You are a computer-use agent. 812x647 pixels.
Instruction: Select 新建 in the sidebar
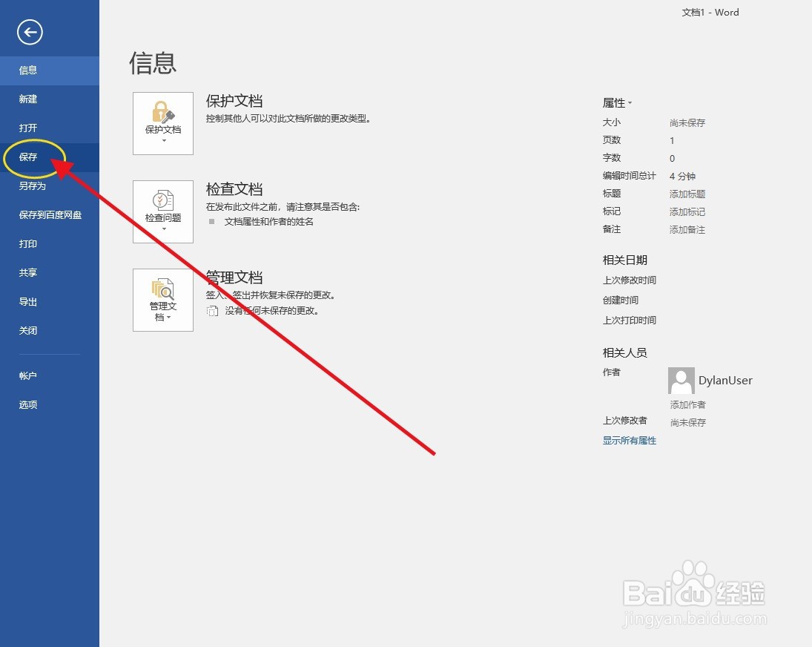[50, 99]
